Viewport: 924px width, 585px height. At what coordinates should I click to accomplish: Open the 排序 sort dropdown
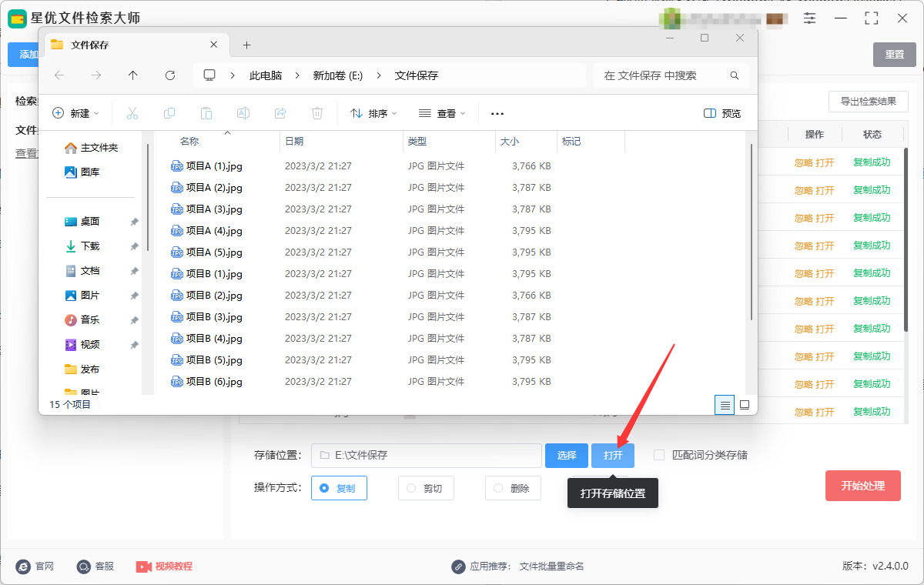point(373,113)
